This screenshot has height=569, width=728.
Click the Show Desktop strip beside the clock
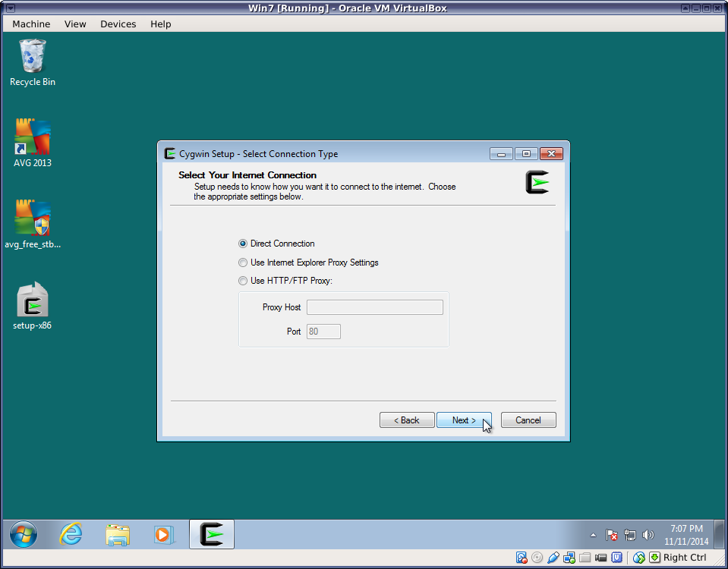[719, 534]
